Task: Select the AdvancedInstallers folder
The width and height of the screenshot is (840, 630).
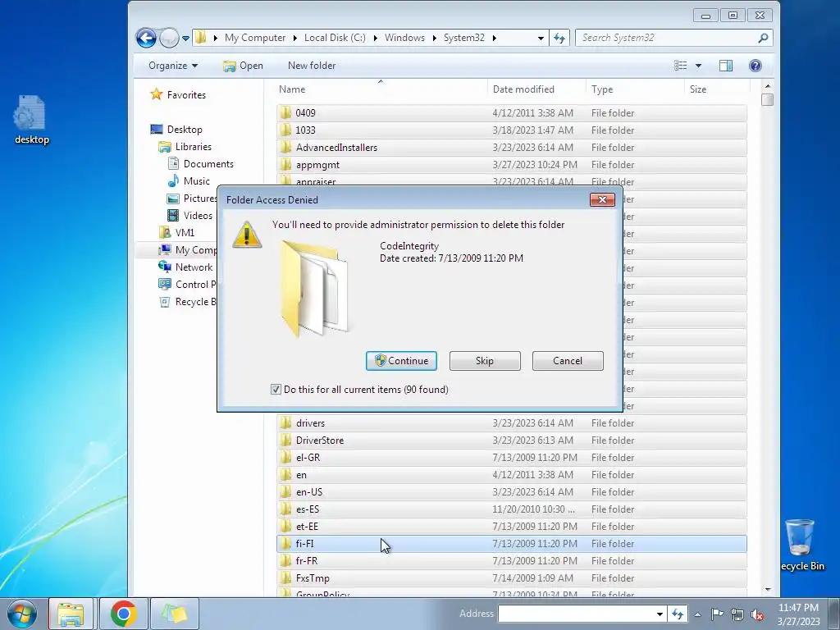Action: pyautogui.click(x=512, y=148)
